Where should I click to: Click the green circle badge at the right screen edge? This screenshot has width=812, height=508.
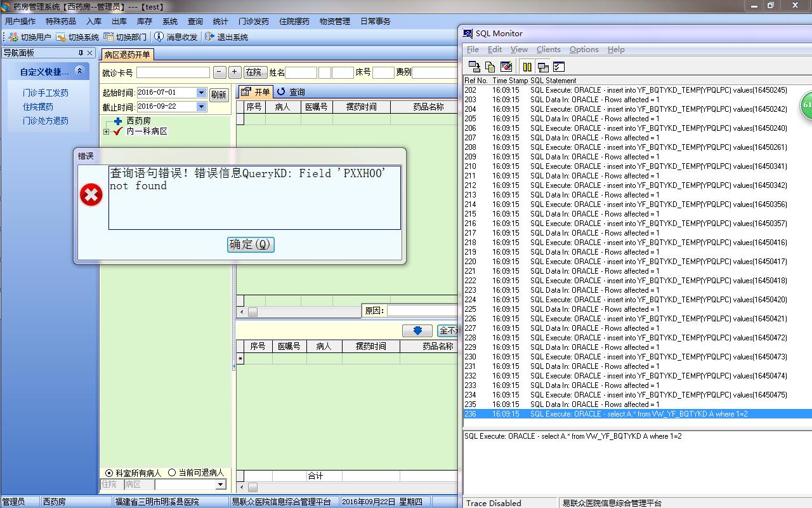click(x=807, y=105)
